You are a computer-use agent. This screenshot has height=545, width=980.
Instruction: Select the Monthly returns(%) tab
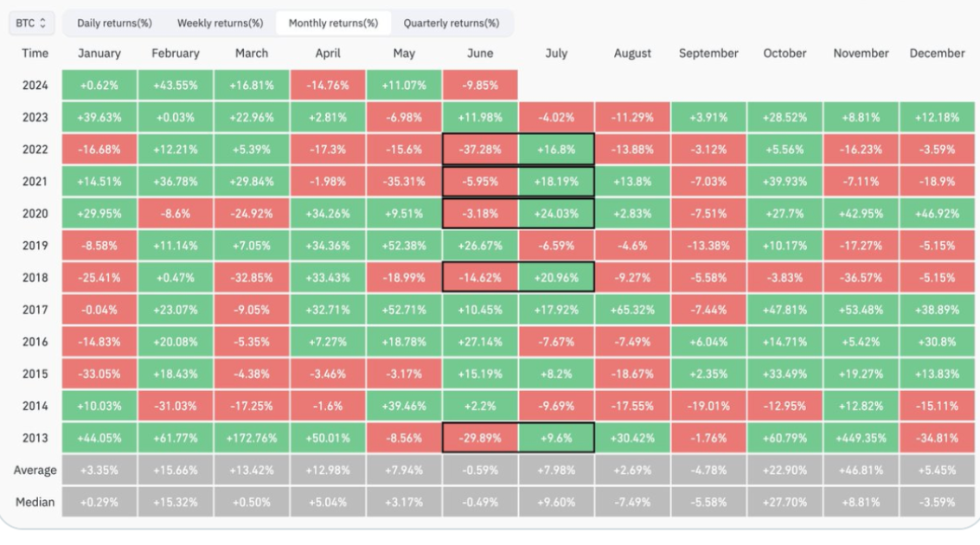point(333,22)
